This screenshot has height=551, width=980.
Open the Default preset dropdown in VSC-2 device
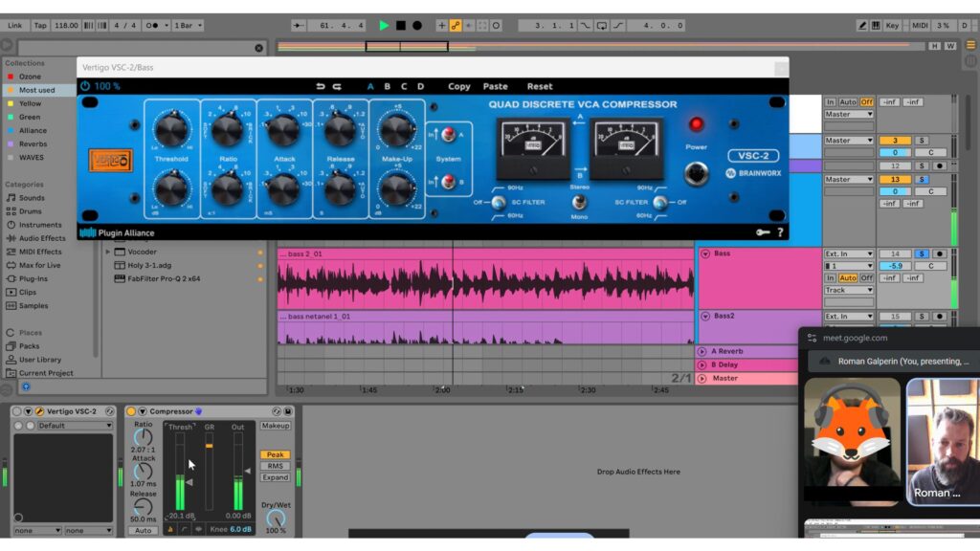click(75, 426)
